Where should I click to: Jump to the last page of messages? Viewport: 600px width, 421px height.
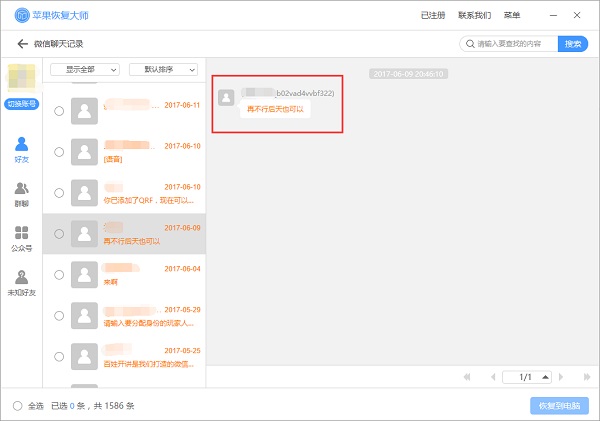click(x=587, y=377)
